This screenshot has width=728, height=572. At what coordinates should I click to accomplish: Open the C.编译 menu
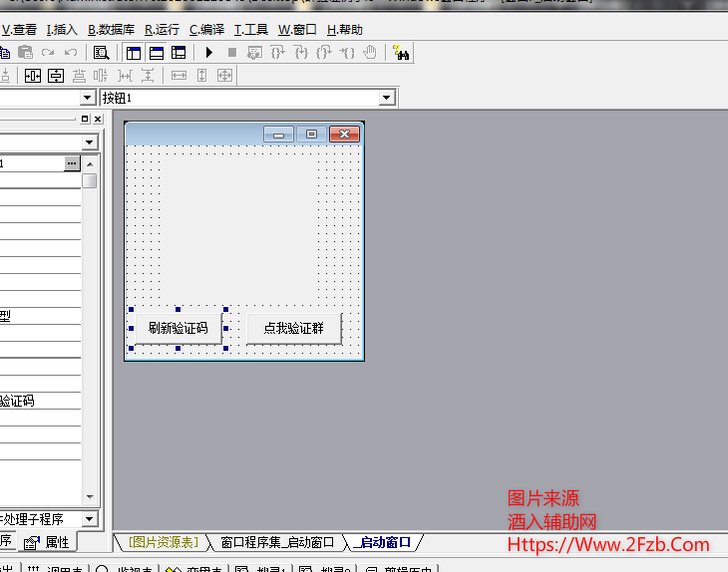[206, 30]
